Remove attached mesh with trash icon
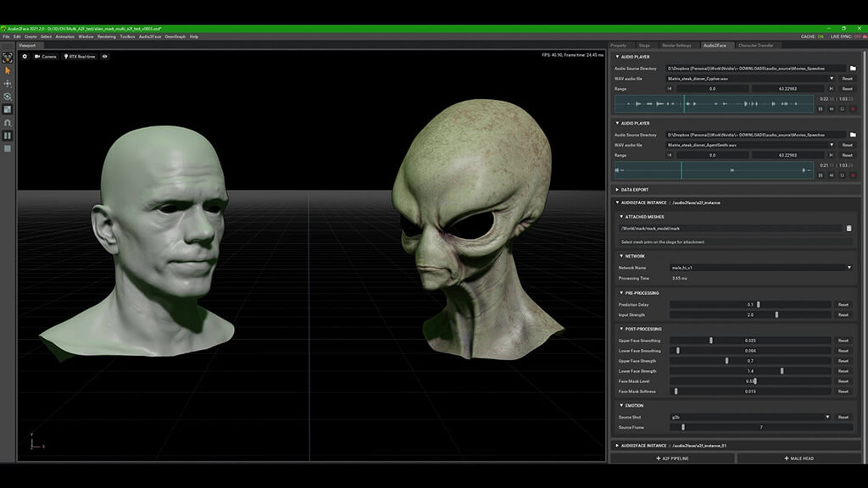The width and height of the screenshot is (868, 488). 849,228
